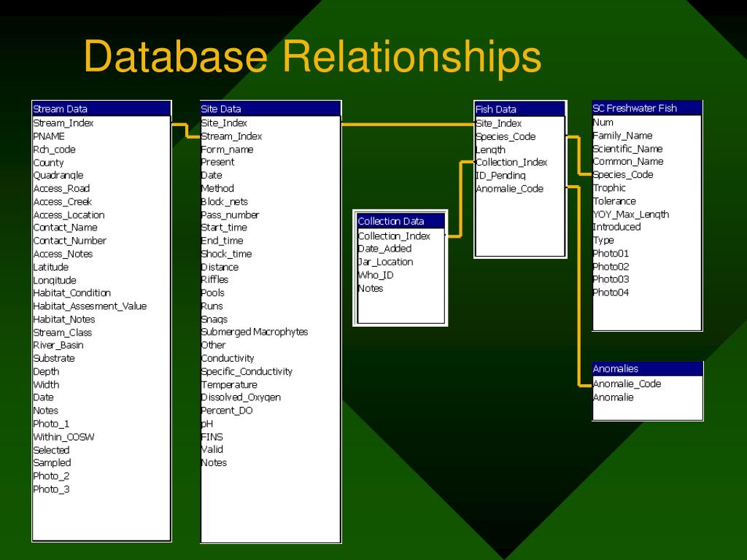The width and height of the screenshot is (747, 560).
Task: Select Notes field in Collection Data table
Action: [370, 288]
